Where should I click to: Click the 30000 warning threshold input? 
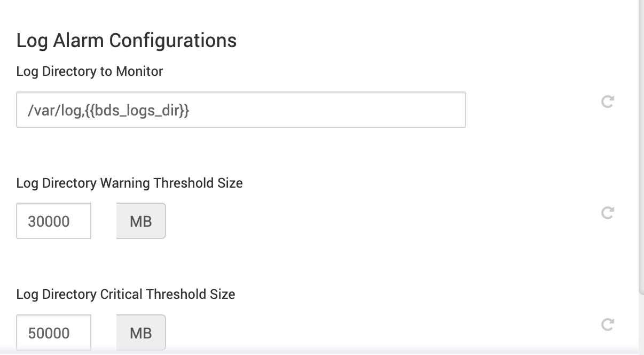click(x=53, y=221)
